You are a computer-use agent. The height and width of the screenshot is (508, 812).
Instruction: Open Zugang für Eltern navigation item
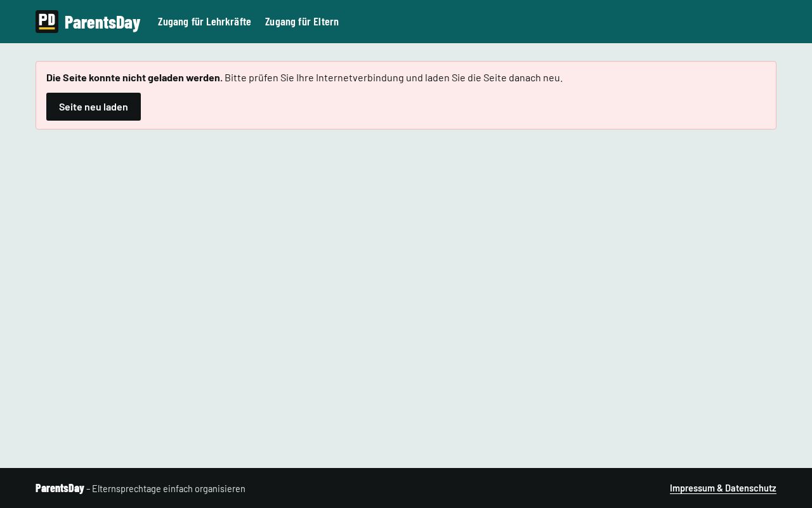[x=302, y=22]
